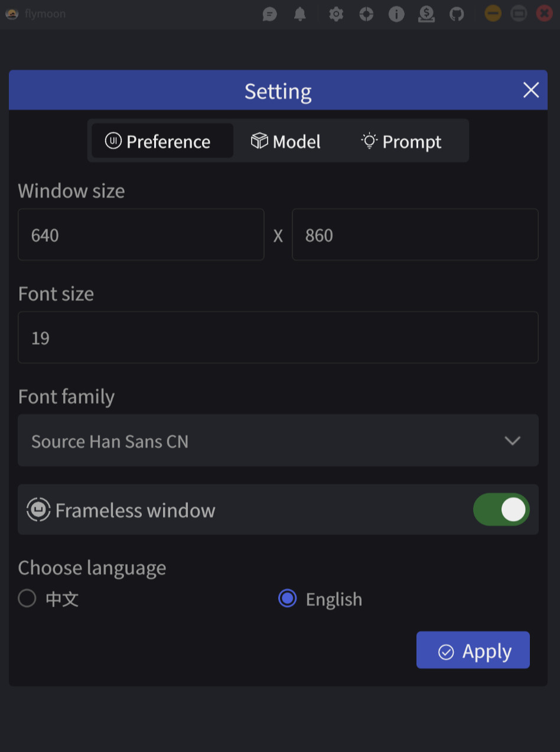The height and width of the screenshot is (752, 560).
Task: Select the Preference tab
Action: click(x=158, y=141)
